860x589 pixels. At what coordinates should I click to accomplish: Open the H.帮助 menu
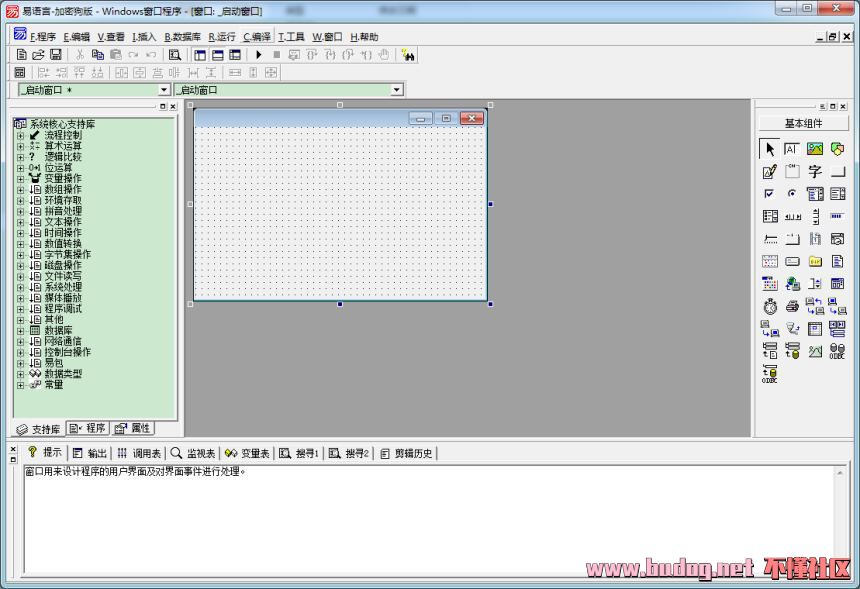(x=364, y=37)
